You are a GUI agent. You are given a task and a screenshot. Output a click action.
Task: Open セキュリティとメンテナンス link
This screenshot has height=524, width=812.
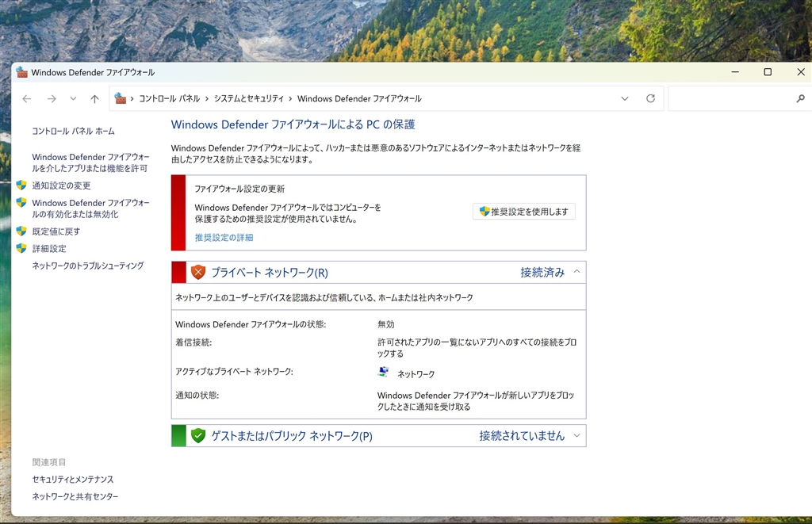click(x=72, y=480)
